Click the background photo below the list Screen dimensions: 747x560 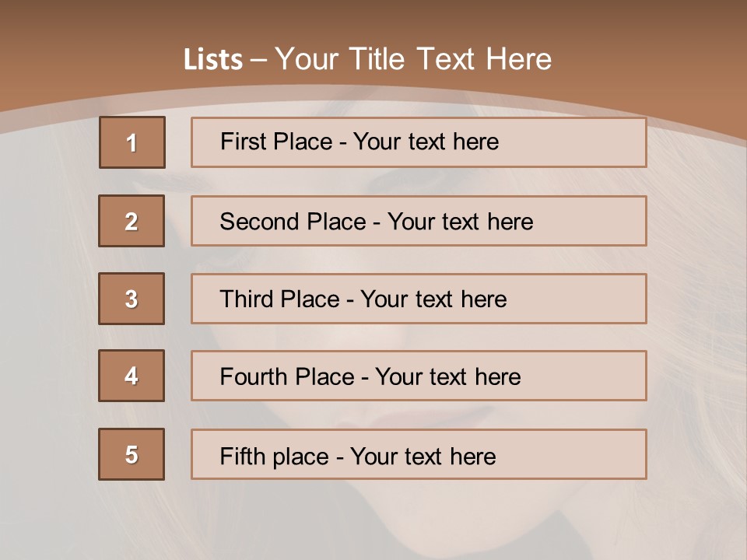click(x=373, y=521)
